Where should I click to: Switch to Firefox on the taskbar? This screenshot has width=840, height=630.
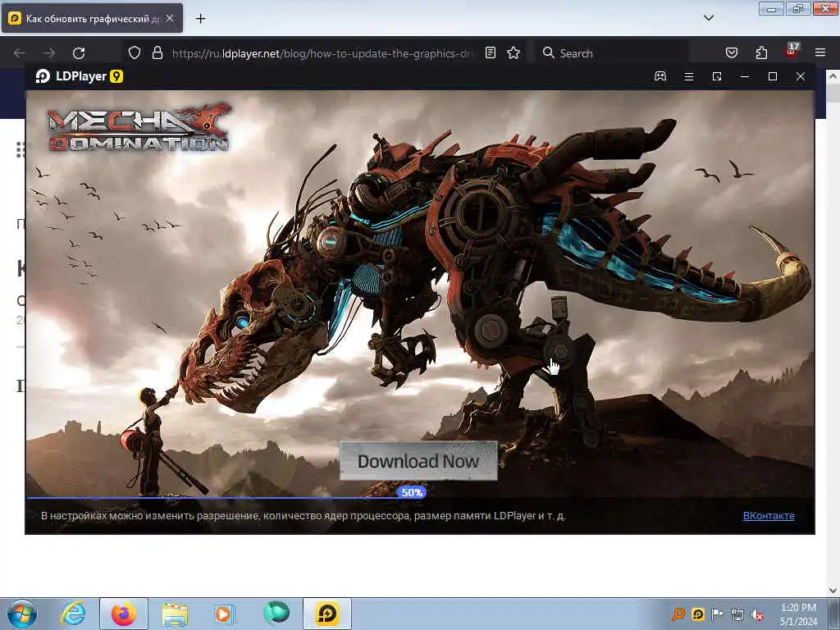coord(124,614)
